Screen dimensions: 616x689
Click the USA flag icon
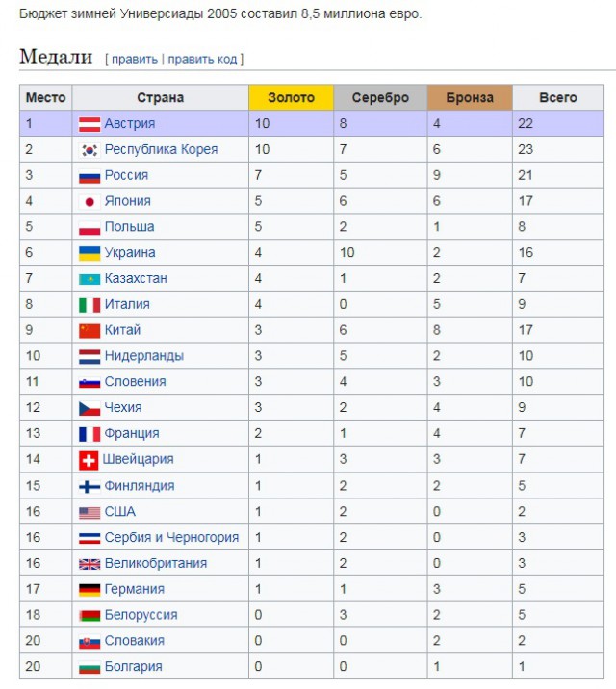pyautogui.click(x=90, y=512)
